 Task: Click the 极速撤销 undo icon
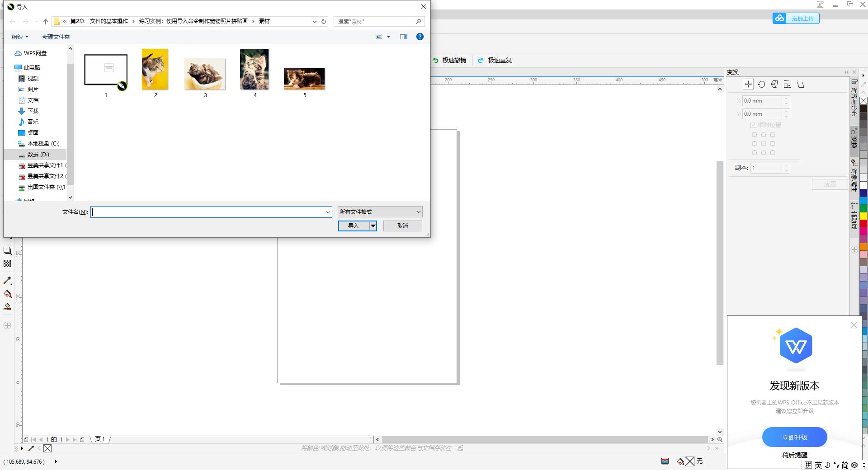coord(435,60)
